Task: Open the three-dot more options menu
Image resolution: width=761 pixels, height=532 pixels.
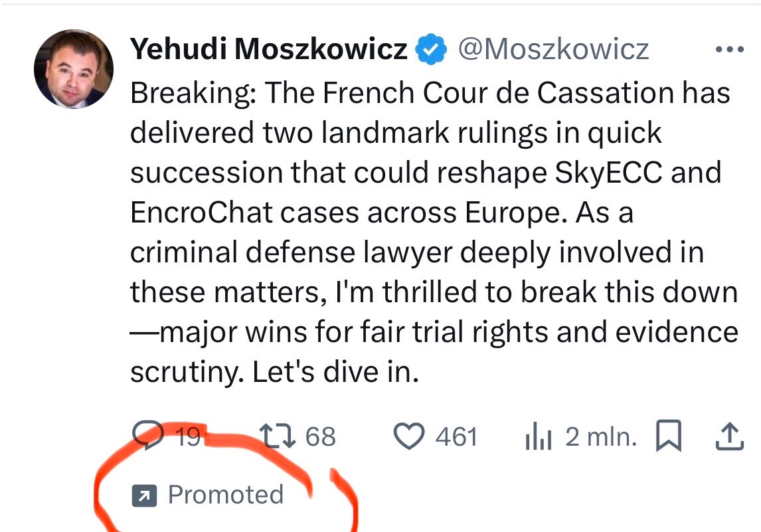Action: (728, 50)
